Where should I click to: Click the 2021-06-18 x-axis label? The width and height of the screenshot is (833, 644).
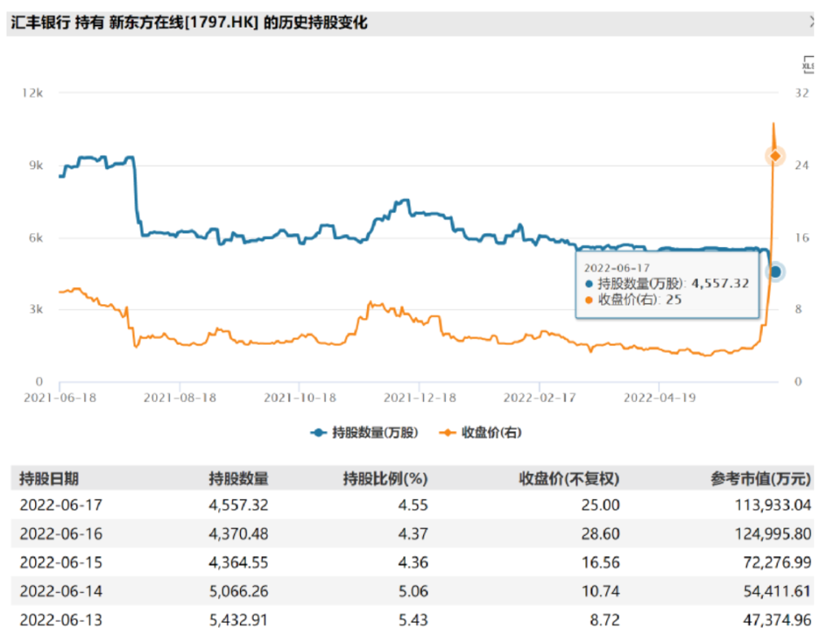tap(60, 398)
